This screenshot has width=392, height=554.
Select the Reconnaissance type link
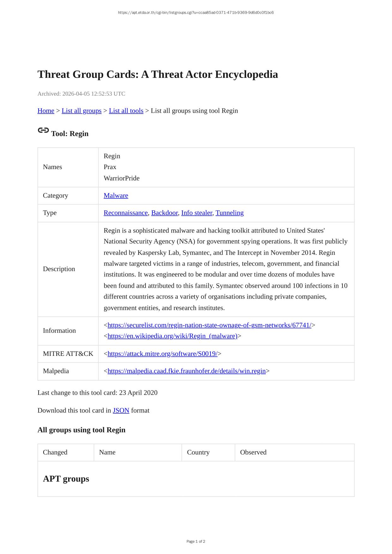click(x=126, y=213)
